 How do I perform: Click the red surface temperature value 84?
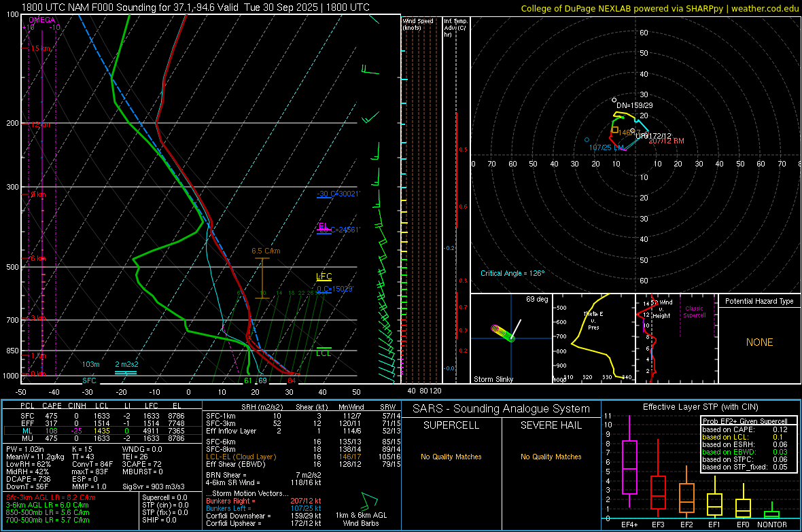(x=292, y=380)
